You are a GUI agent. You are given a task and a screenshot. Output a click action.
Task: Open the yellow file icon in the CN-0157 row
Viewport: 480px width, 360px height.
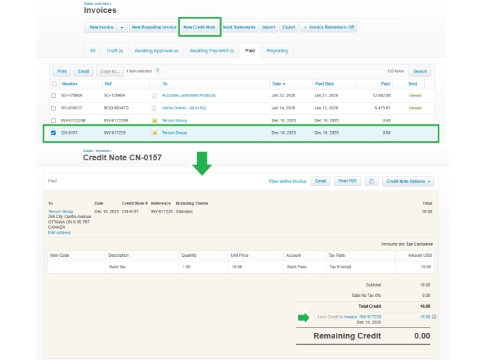[x=154, y=133]
